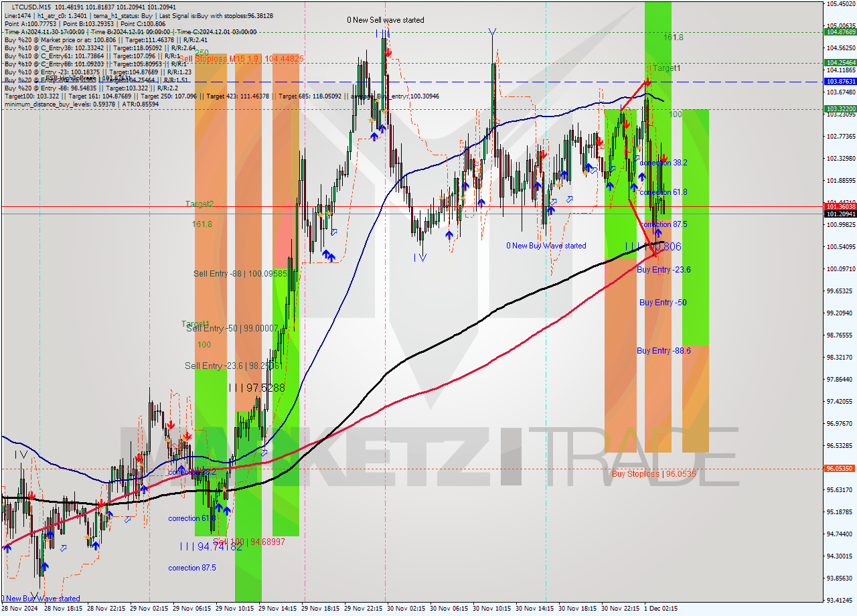Select the 93.41245 price scale value
The width and height of the screenshot is (857, 616).
tap(841, 600)
